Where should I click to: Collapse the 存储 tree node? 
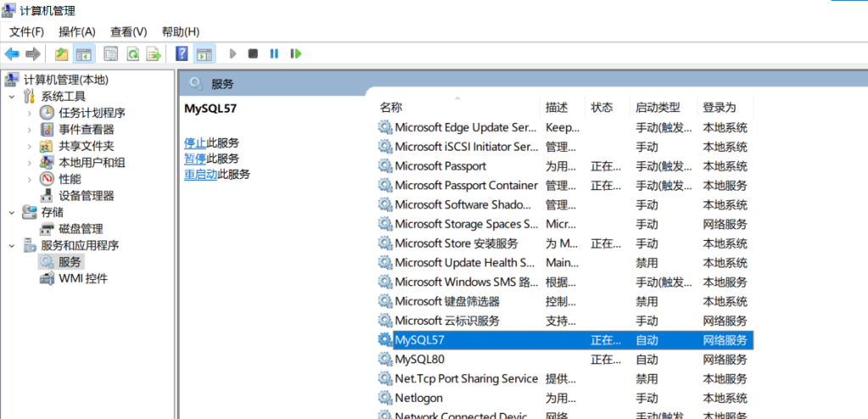pos(12,212)
